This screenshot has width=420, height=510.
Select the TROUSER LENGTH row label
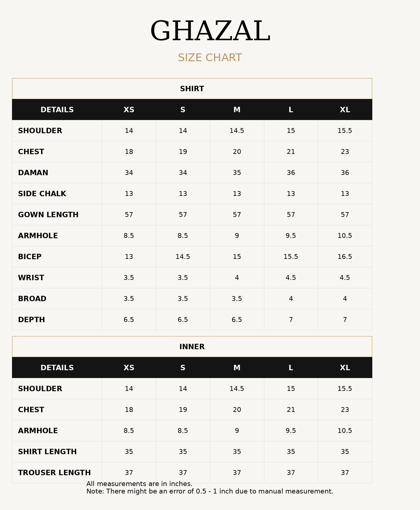tap(54, 473)
